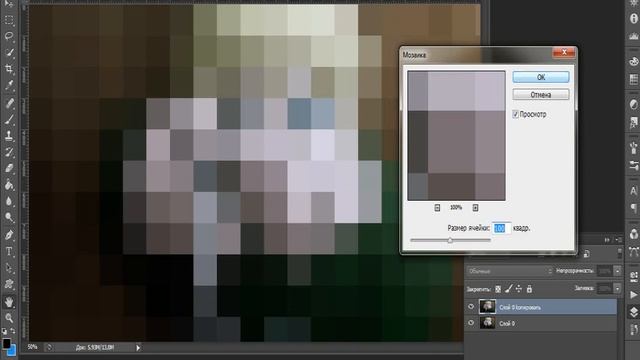
Task: Open the Actions panel play icon
Action: point(633,294)
